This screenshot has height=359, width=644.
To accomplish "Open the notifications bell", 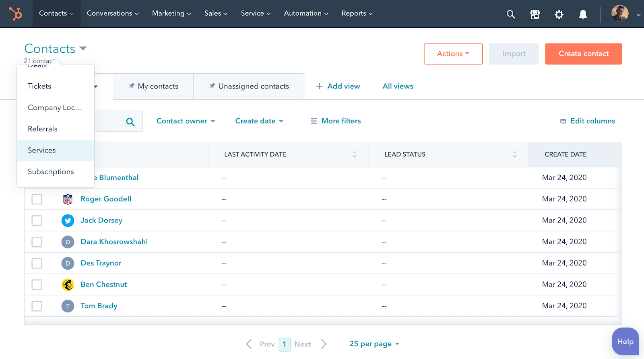I will pyautogui.click(x=583, y=14).
